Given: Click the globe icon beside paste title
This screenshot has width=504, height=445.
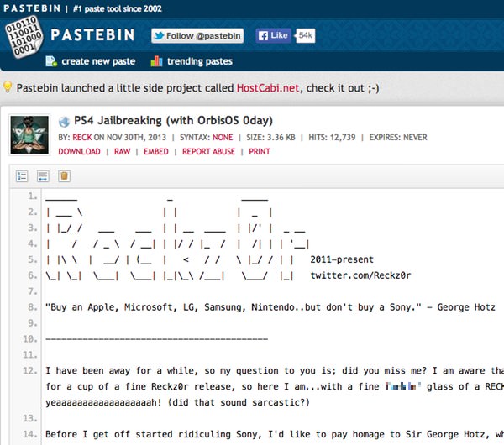Looking at the screenshot, I should tap(64, 121).
